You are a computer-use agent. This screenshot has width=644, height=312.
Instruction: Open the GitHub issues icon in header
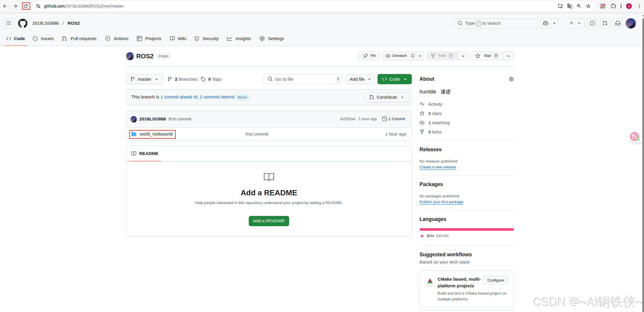[592, 23]
